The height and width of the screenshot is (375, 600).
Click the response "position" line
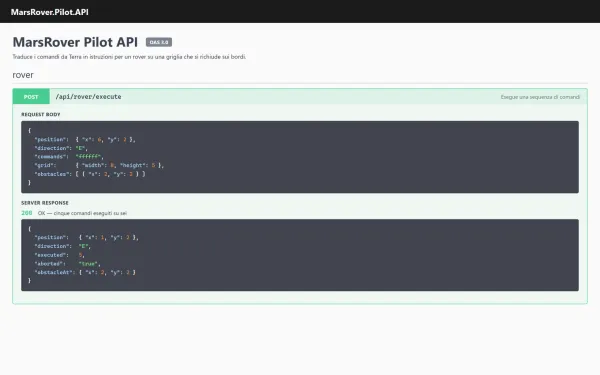tap(86, 238)
